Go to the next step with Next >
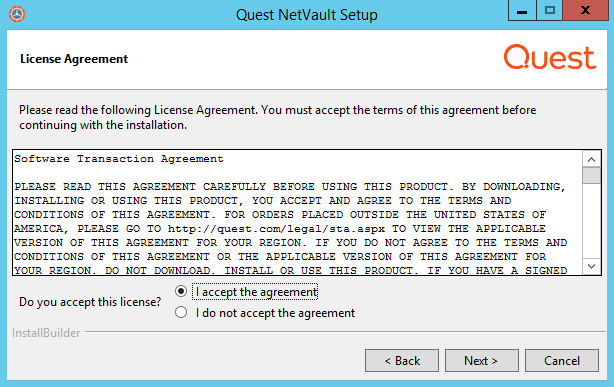614x387 pixels. (x=482, y=360)
